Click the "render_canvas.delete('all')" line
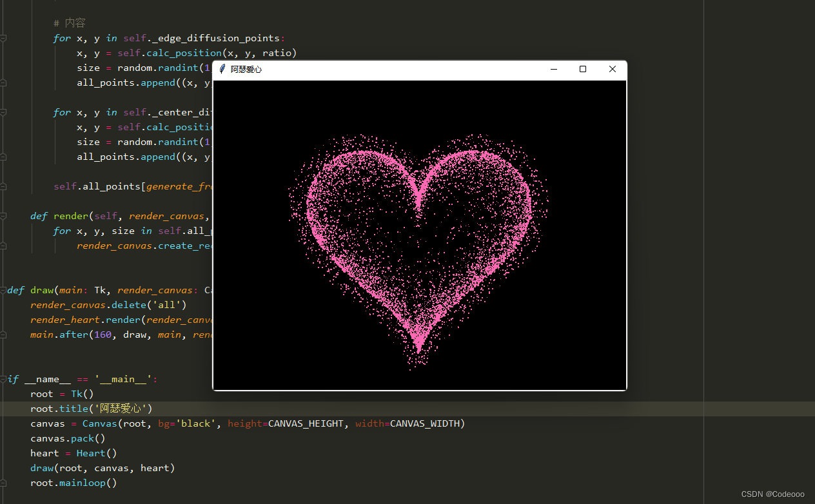This screenshot has width=815, height=504. tap(108, 305)
